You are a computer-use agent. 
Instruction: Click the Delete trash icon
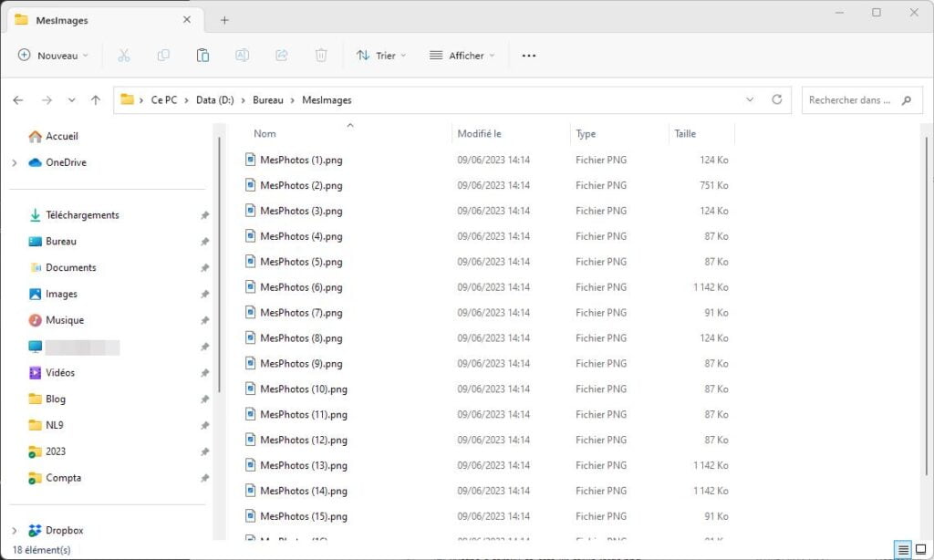(320, 55)
